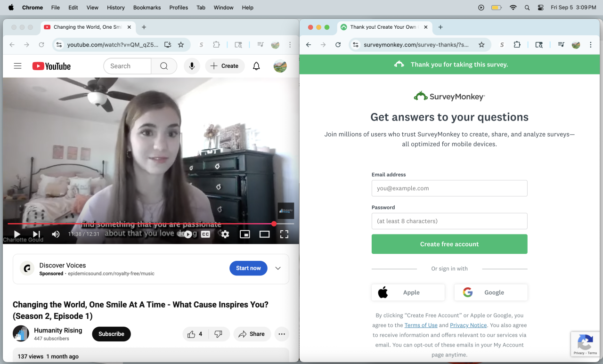Open the Privacy Notice link
Image resolution: width=603 pixels, height=364 pixels.
[468, 325]
